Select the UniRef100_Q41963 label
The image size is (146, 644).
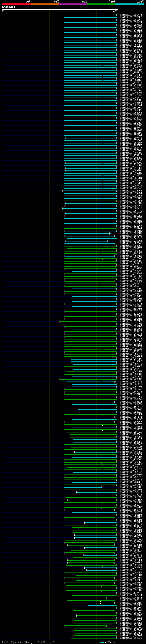[131, 90]
